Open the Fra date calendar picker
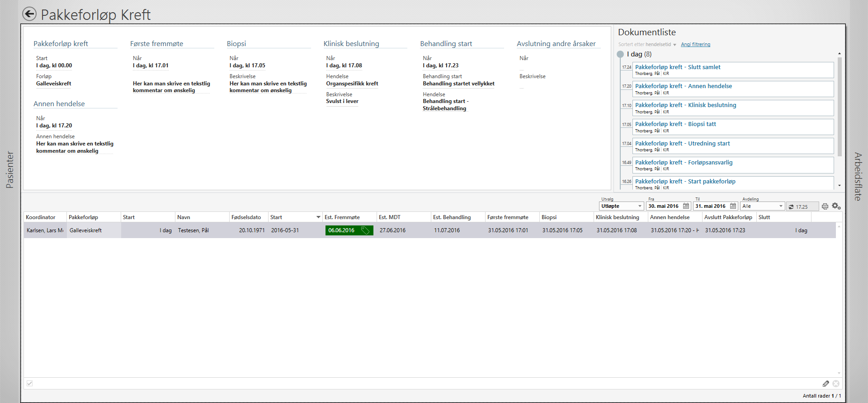The width and height of the screenshot is (868, 403). click(686, 206)
